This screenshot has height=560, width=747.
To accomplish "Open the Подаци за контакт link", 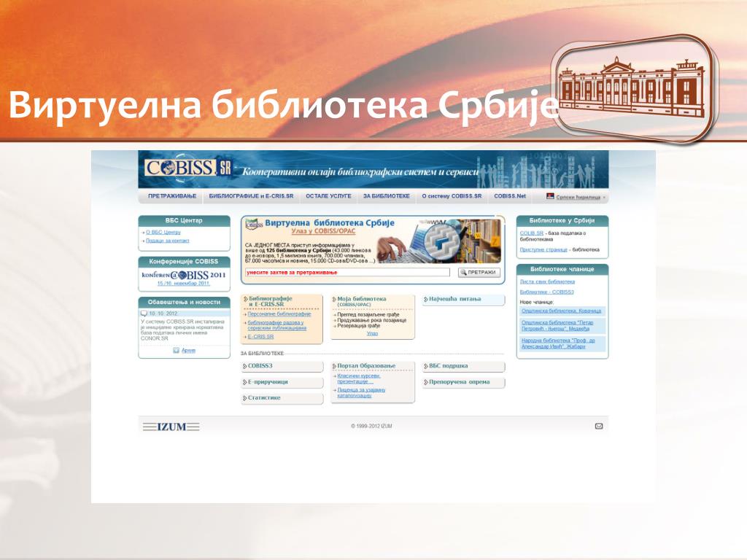I will (167, 241).
